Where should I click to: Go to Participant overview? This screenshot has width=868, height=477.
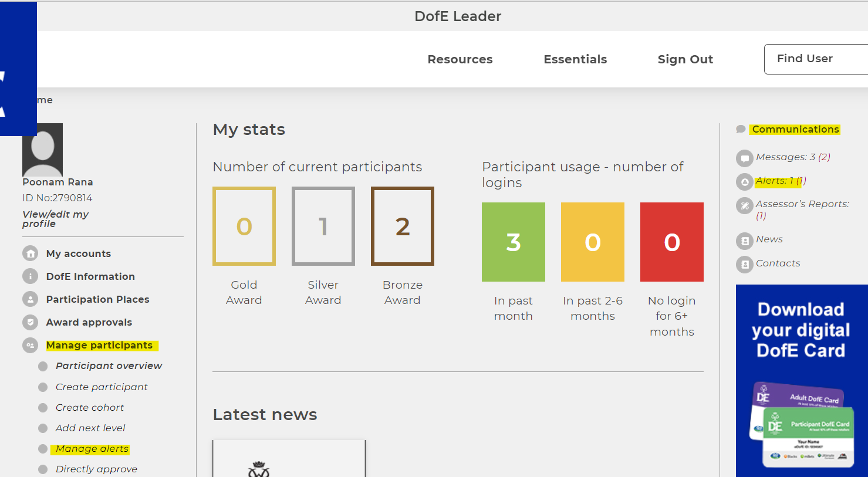coord(109,366)
